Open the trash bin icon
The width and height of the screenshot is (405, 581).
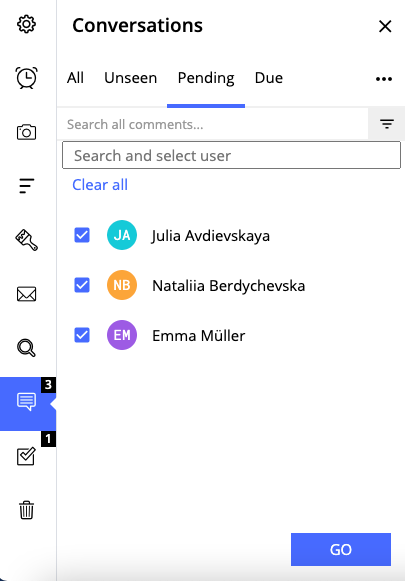pos(26,510)
